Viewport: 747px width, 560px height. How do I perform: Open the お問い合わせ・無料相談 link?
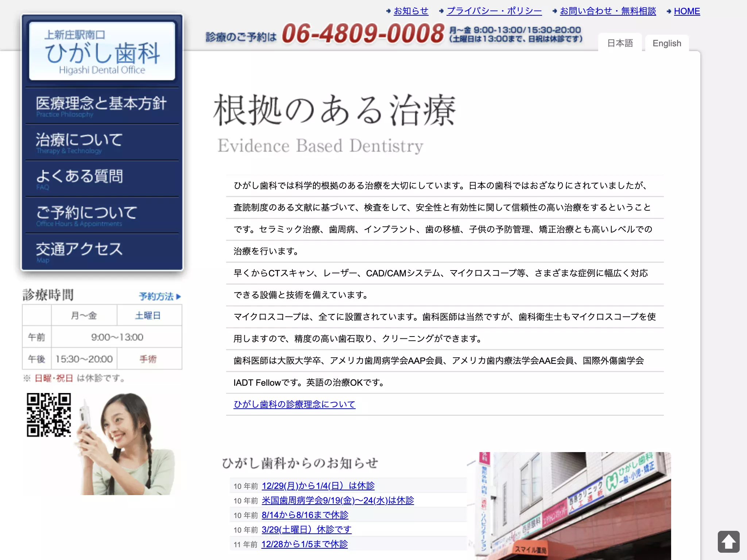click(608, 11)
